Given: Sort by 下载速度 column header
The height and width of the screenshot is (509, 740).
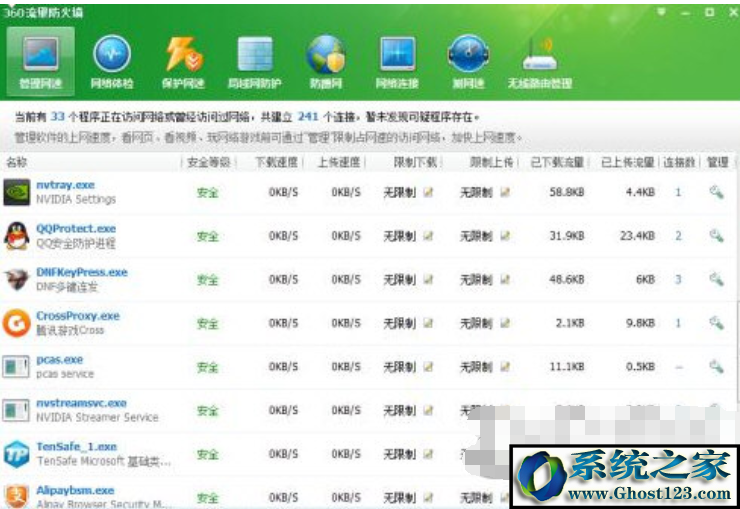Looking at the screenshot, I should 276,162.
